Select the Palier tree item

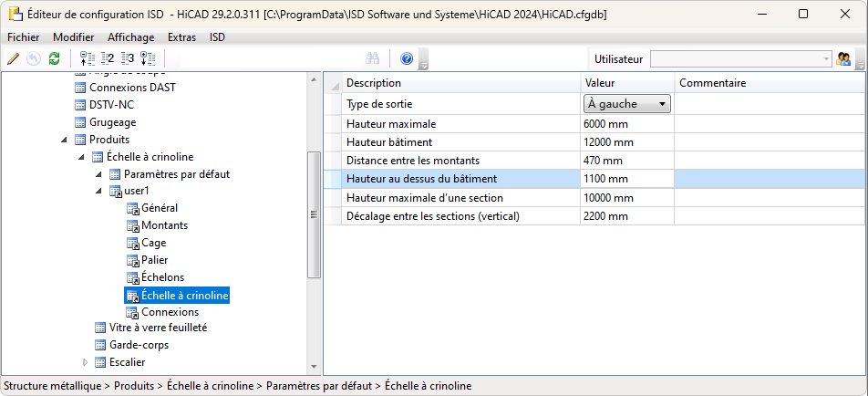(x=154, y=260)
